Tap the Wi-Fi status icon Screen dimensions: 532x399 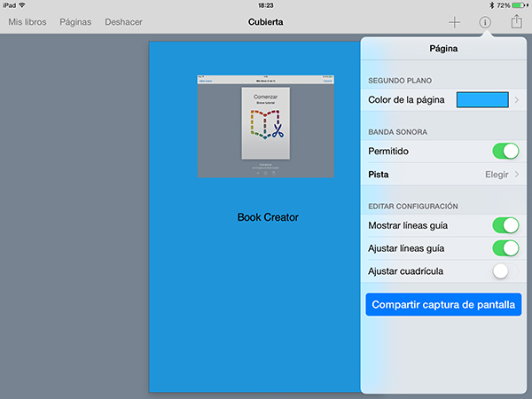[22, 5]
